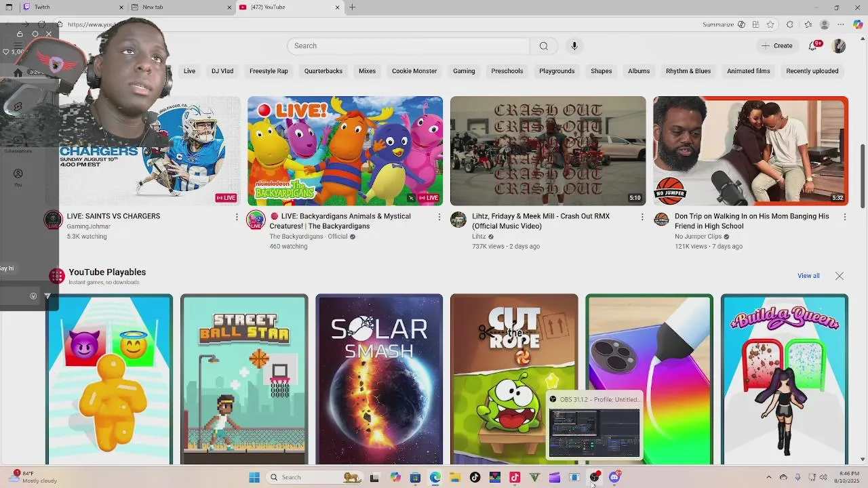The height and width of the screenshot is (488, 868).
Task: Select the Live filter chip
Action: click(x=189, y=71)
